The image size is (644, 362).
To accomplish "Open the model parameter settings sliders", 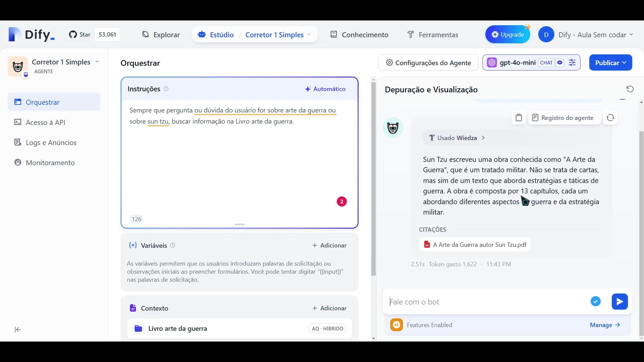I will click(x=572, y=62).
